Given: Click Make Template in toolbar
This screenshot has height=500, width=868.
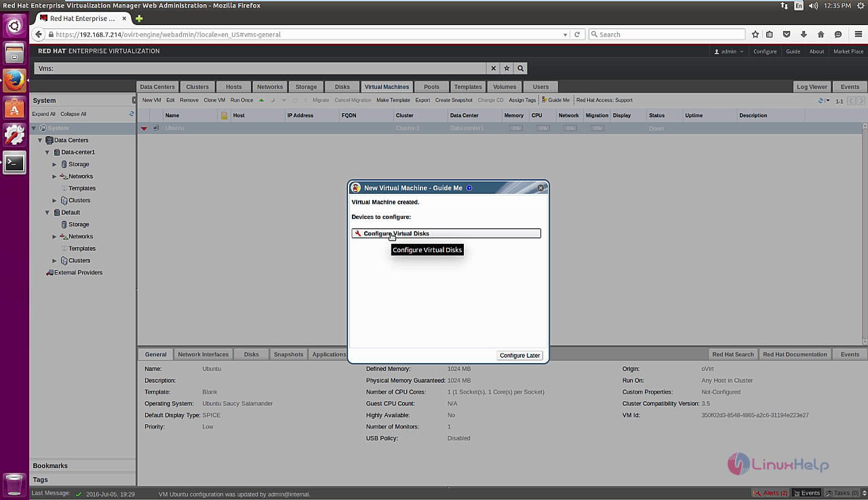Looking at the screenshot, I should 393,100.
